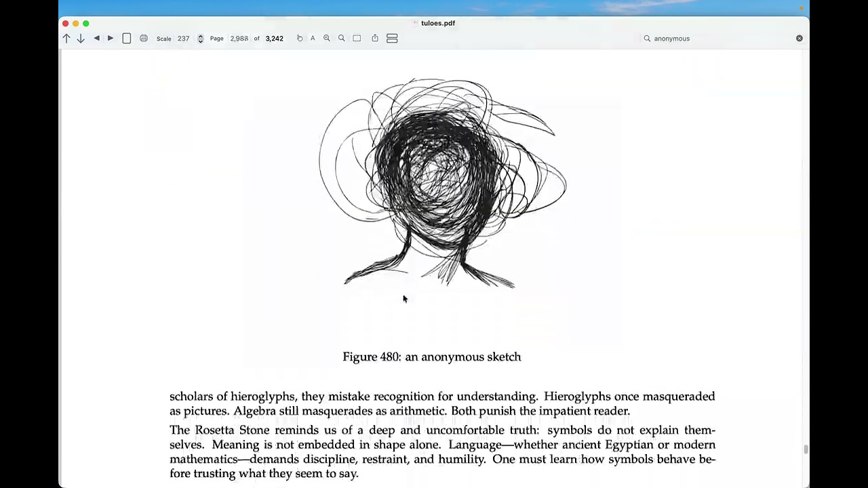Click the phrase 'demands discipline, restraint, and humility'
This screenshot has height=488, width=868.
click(x=368, y=460)
